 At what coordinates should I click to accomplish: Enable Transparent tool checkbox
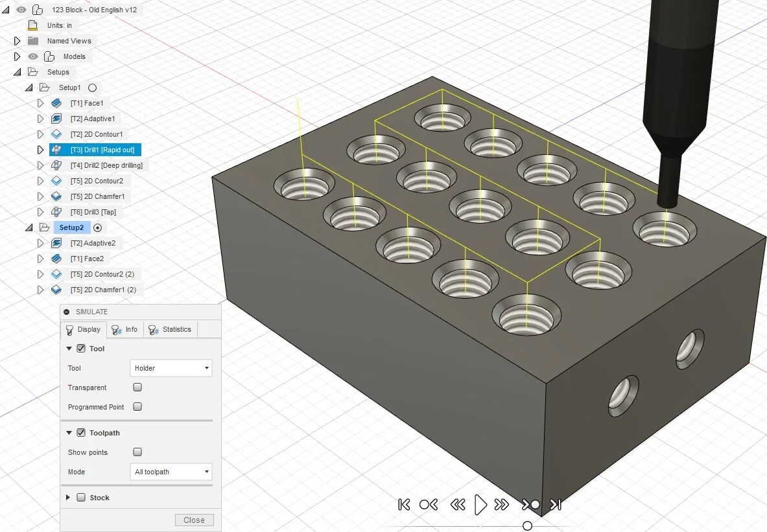(137, 387)
